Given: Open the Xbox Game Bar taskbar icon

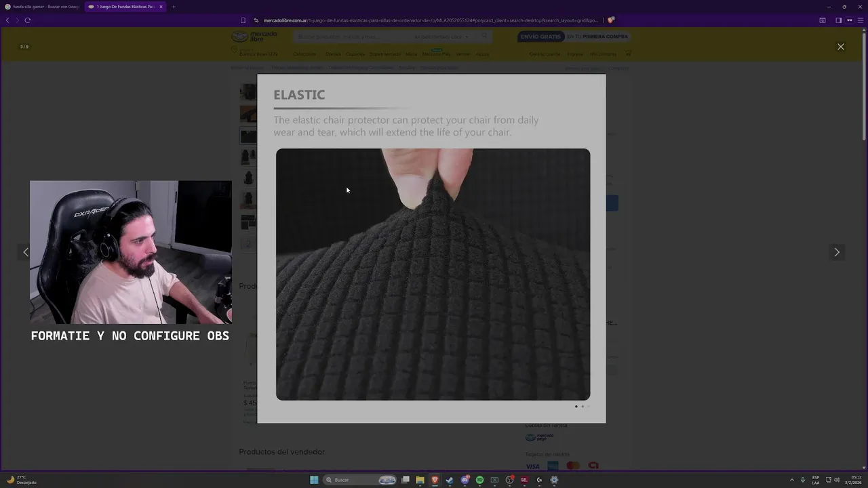Looking at the screenshot, I should point(494,480).
